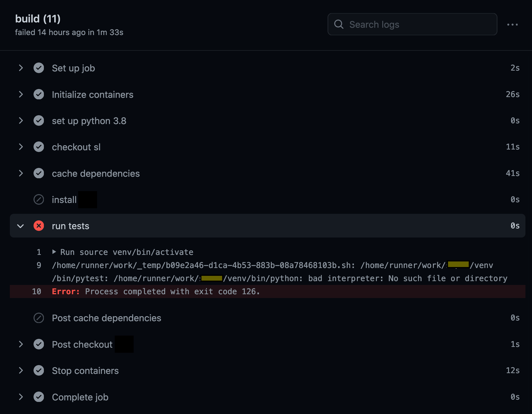Viewport: 532px width, 414px height.
Task: Expand the cache dependencies step
Action: pos(21,173)
